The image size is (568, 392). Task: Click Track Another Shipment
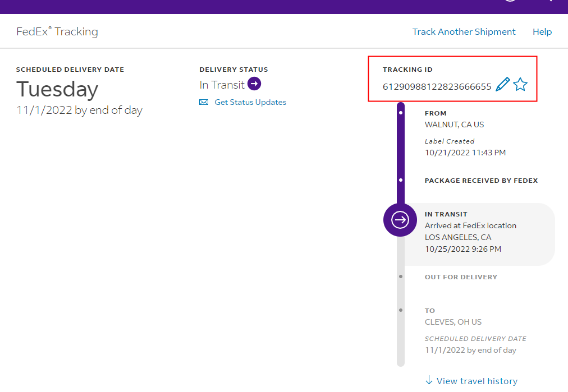[464, 32]
